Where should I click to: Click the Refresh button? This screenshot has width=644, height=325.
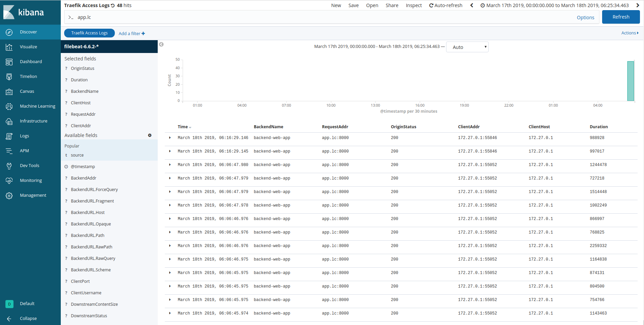click(x=620, y=17)
